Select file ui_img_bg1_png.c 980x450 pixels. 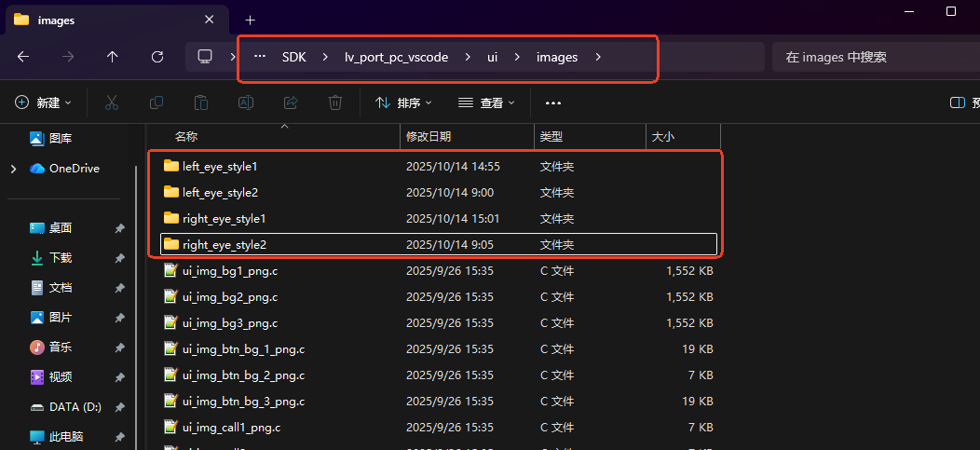438,270
